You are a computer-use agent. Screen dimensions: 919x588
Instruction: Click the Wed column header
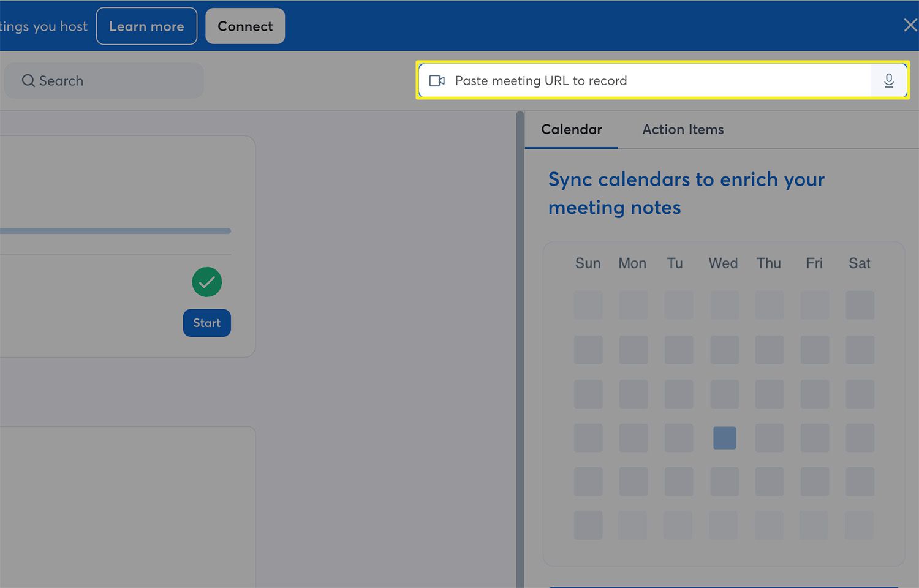point(723,263)
